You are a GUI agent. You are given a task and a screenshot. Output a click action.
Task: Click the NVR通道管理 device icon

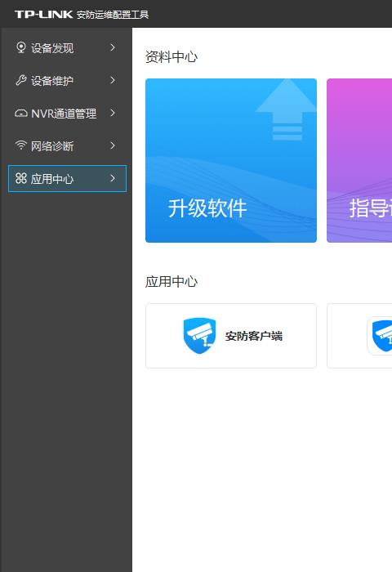pyautogui.click(x=21, y=113)
